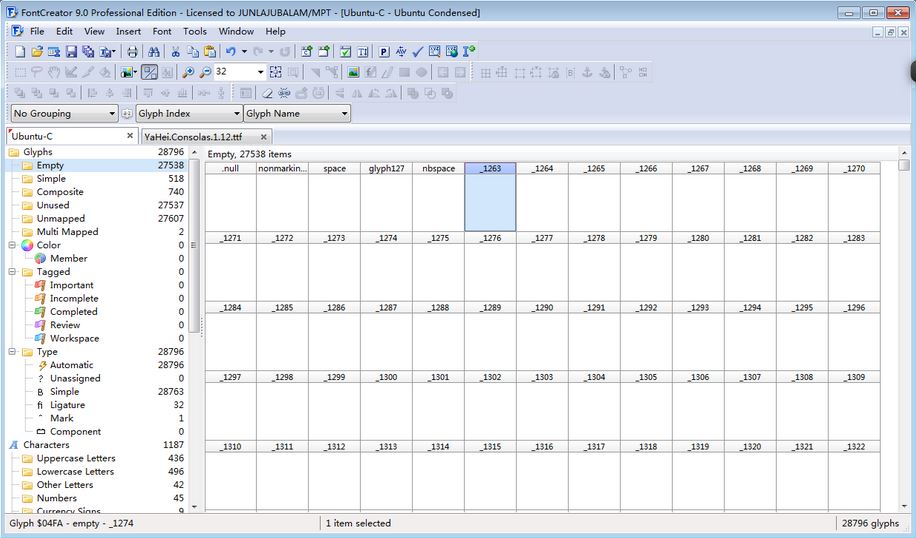Image resolution: width=916 pixels, height=538 pixels.
Task: Collapse the Tagged tree node
Action: [x=13, y=272]
